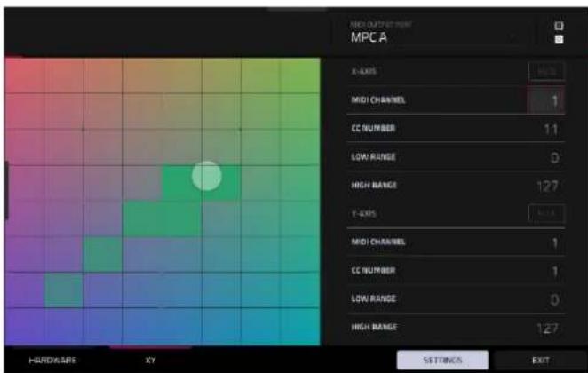Switch to the HARDWARE tab
This screenshot has width=588, height=373.
click(x=53, y=361)
